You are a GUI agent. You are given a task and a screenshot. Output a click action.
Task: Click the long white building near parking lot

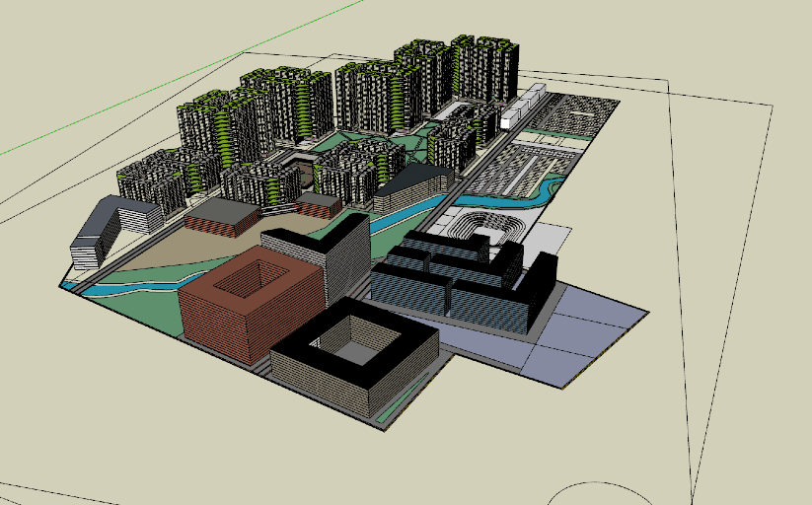523,106
